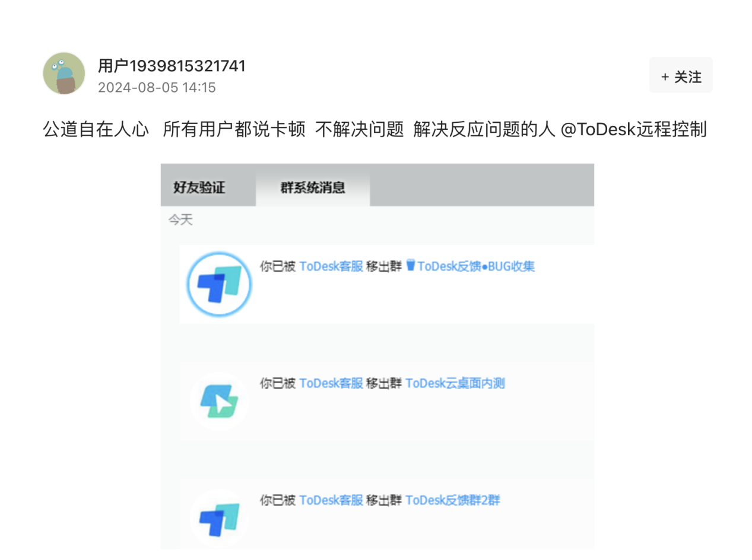Open the ToDesk反馈●BUG收集 group link

[470, 266]
